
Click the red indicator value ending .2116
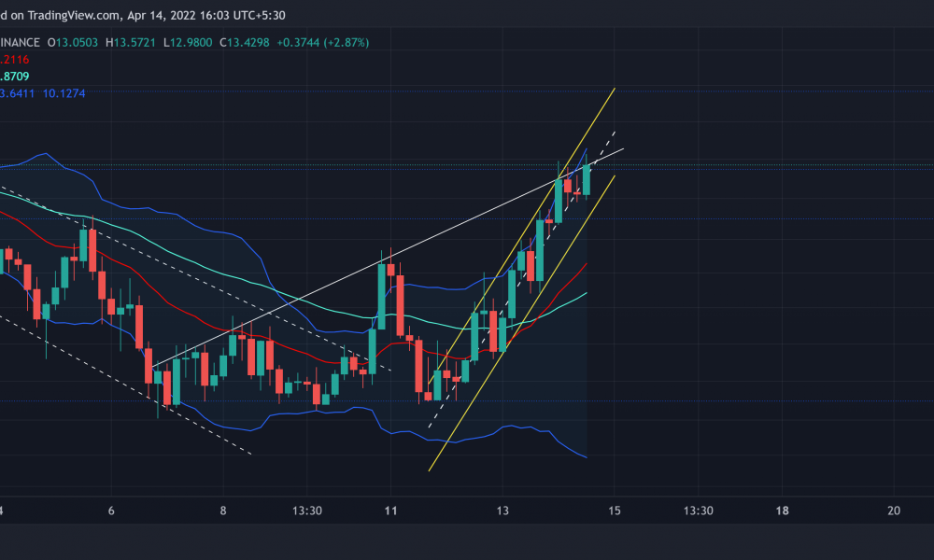coord(14,60)
